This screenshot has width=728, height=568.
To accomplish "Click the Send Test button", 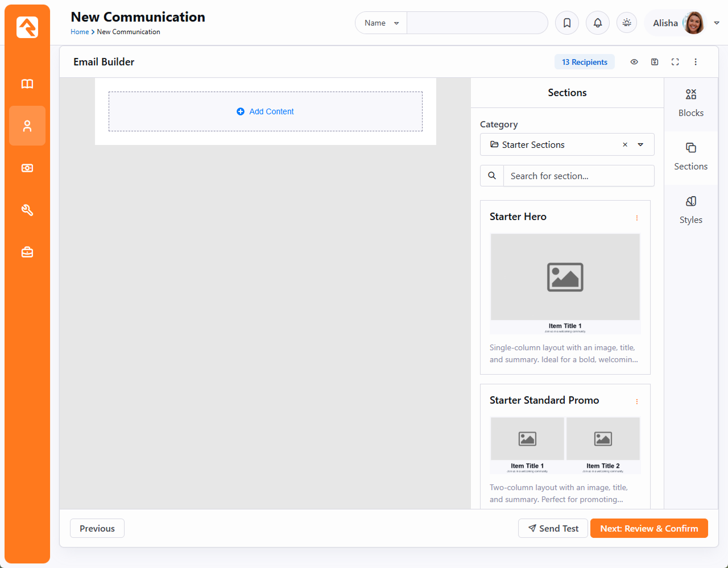I will pyautogui.click(x=553, y=528).
